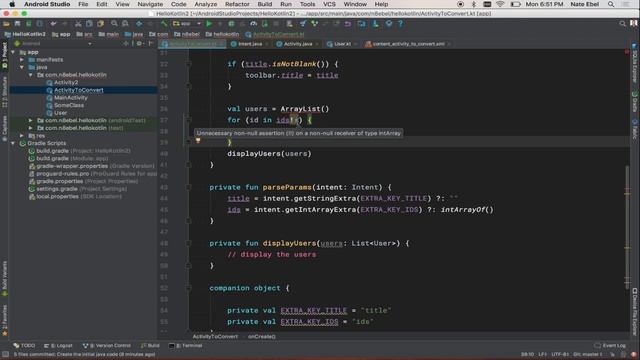Select the User class in project tree
640x360 pixels.
pyautogui.click(x=60, y=113)
